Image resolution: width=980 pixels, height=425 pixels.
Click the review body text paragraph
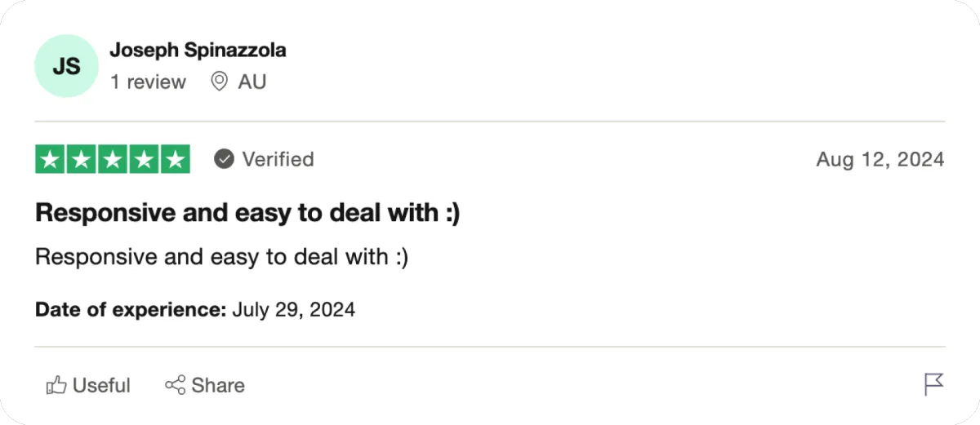pyautogui.click(x=221, y=257)
